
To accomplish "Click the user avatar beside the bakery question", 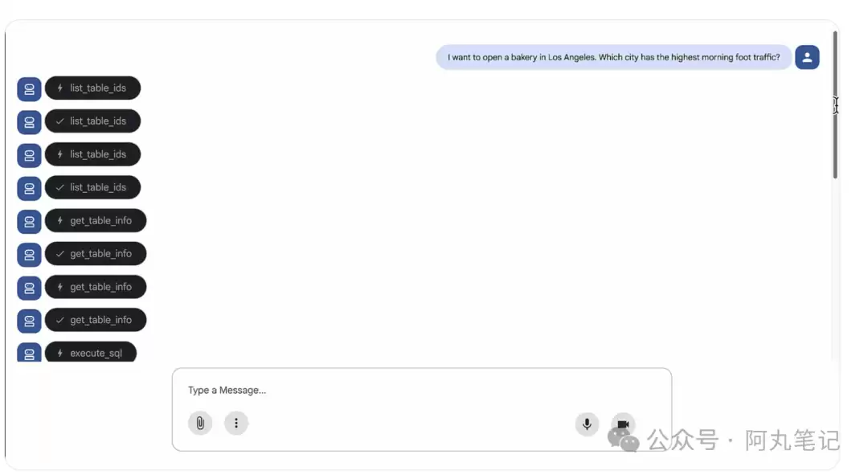I will [x=807, y=57].
